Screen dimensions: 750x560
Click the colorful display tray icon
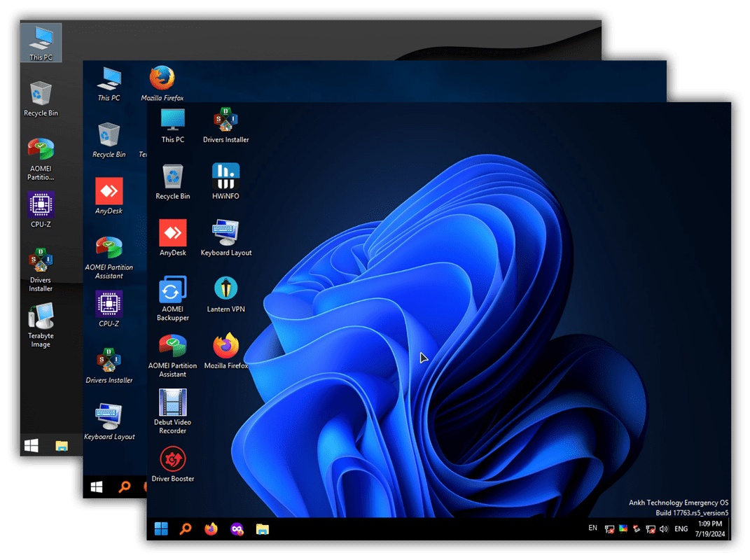[622, 529]
